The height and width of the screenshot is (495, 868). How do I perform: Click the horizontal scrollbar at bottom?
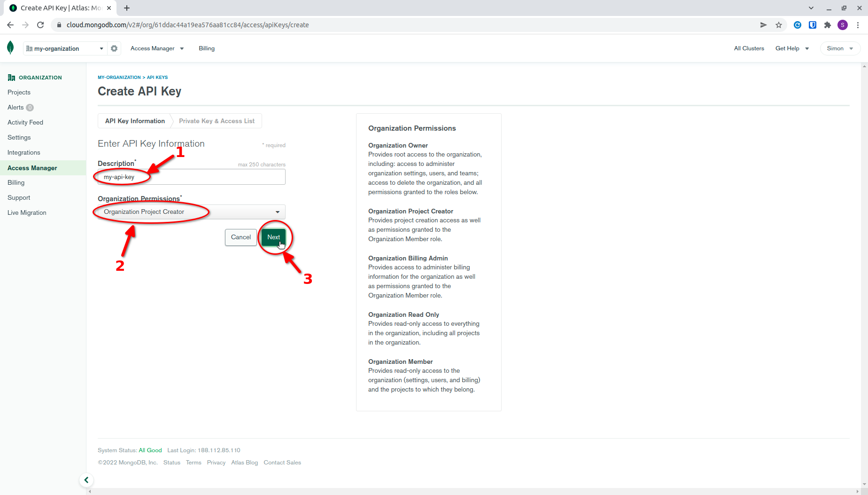(x=473, y=491)
